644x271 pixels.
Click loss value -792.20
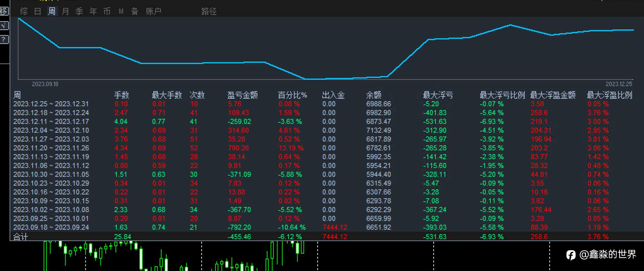pyautogui.click(x=239, y=228)
